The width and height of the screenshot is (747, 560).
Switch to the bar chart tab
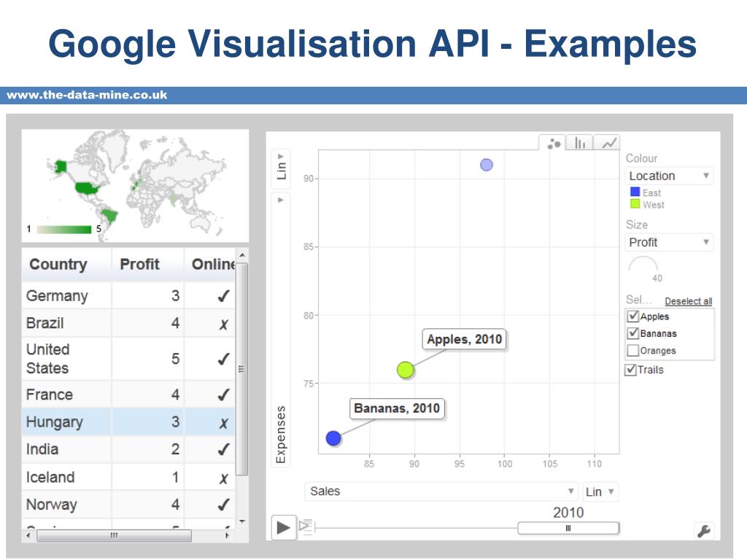[580, 143]
